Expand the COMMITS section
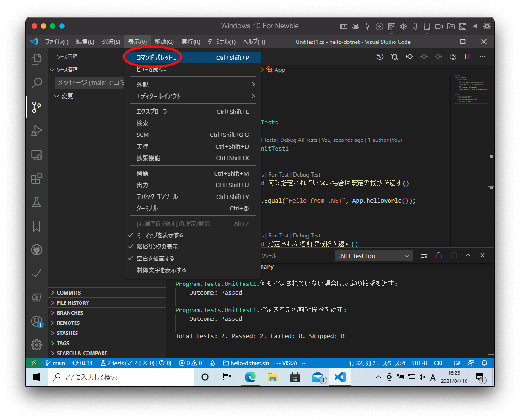Viewport: 520px width, 420px height. click(x=69, y=293)
